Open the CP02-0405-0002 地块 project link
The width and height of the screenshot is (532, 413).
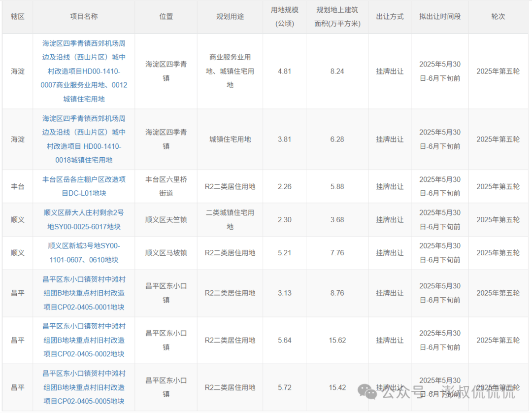pyautogui.click(x=84, y=340)
